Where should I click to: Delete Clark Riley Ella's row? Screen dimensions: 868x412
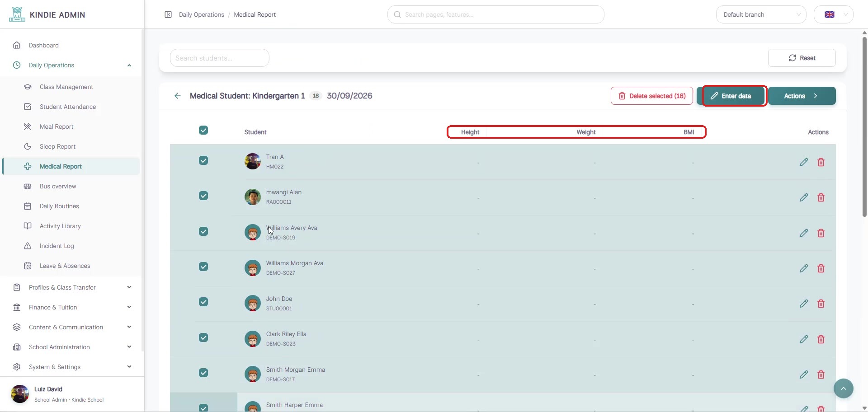(821, 339)
